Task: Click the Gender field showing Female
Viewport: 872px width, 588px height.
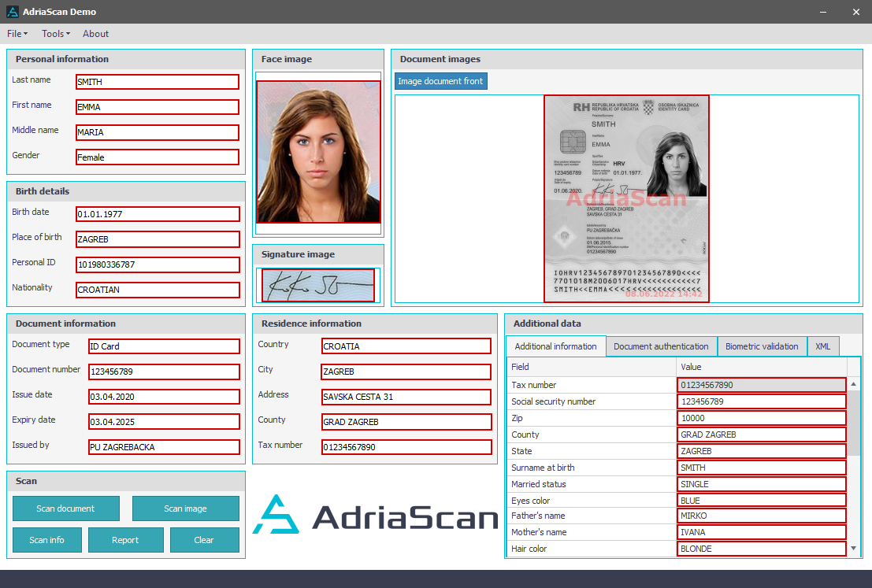Action: [x=158, y=157]
